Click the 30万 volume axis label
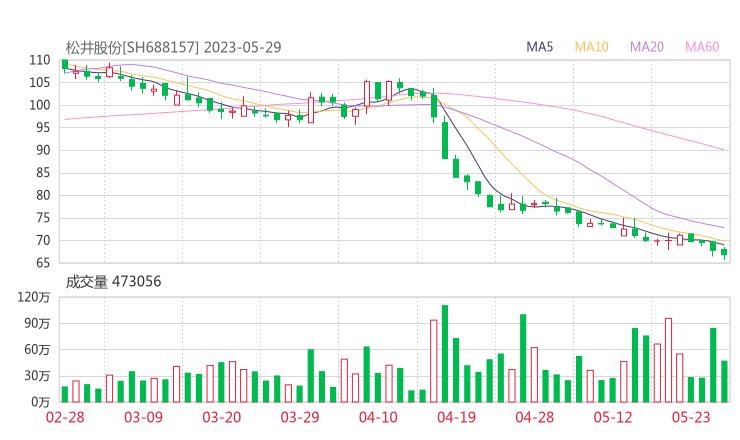This screenshot has width=740, height=440. click(37, 376)
